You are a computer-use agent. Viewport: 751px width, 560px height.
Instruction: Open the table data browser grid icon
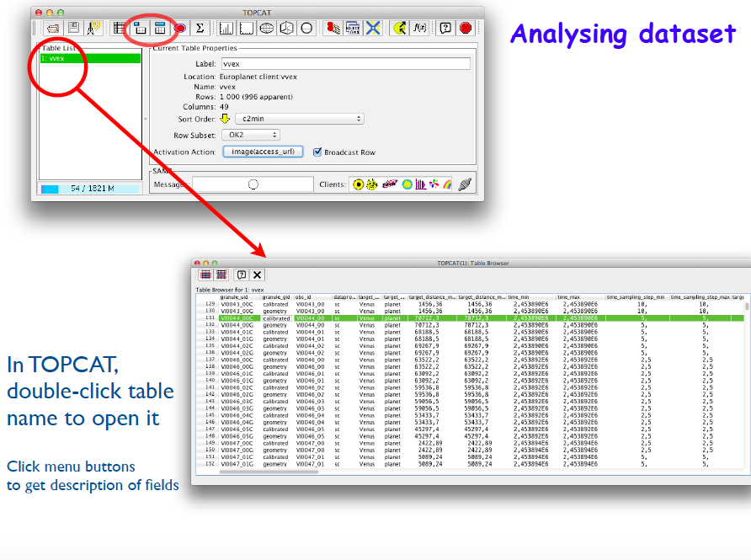(120, 29)
